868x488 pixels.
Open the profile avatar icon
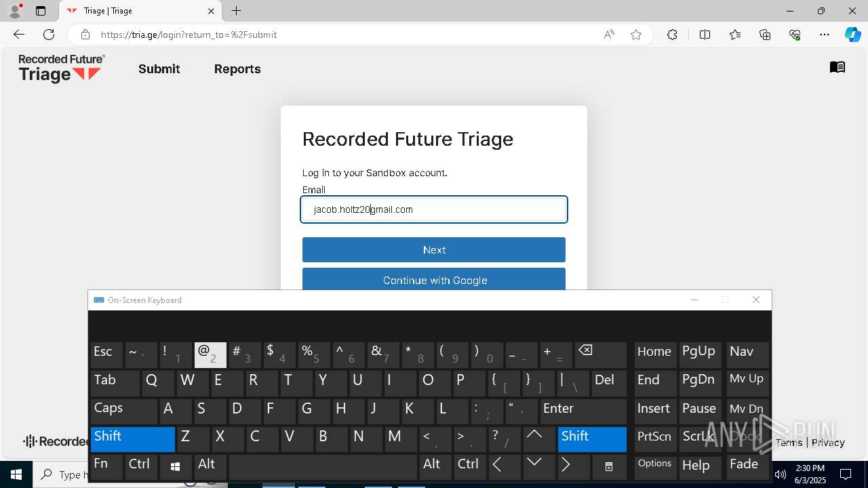(x=14, y=11)
